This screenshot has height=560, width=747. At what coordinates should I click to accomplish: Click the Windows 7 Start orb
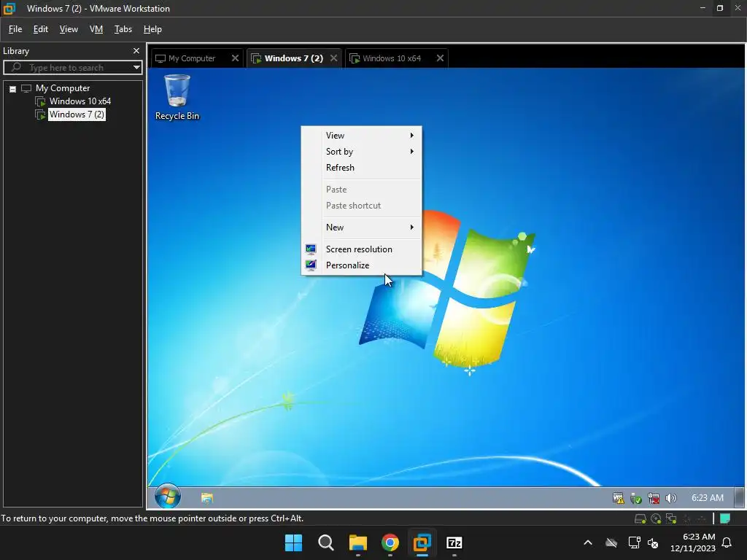coord(168,497)
